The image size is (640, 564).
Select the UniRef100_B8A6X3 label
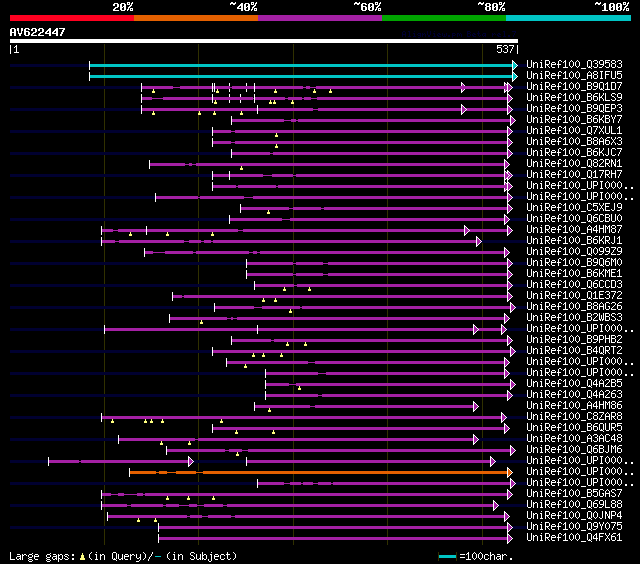coord(574,142)
